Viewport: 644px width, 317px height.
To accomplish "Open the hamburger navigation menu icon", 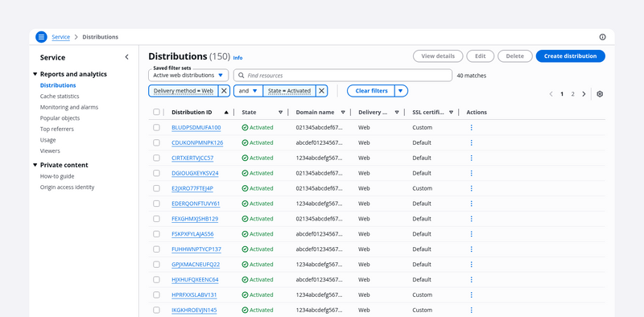I will 41,37.
